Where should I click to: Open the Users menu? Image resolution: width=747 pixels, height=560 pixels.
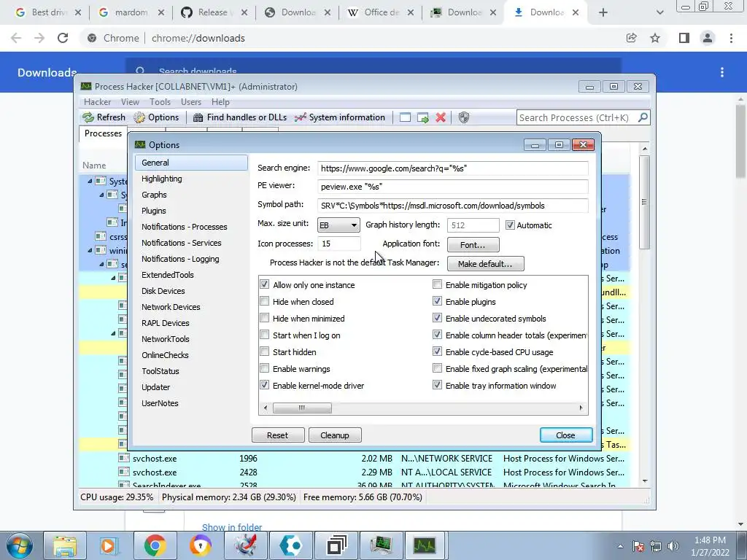(191, 102)
